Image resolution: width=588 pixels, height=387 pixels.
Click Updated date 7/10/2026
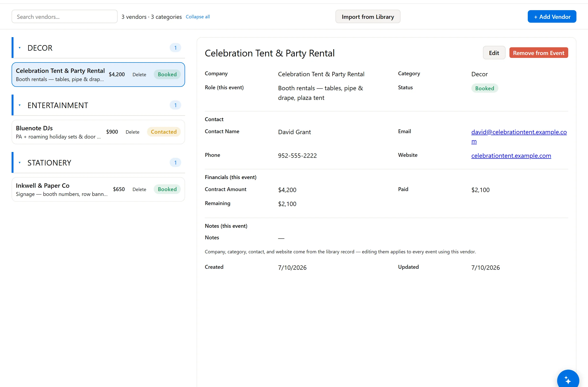485,268
